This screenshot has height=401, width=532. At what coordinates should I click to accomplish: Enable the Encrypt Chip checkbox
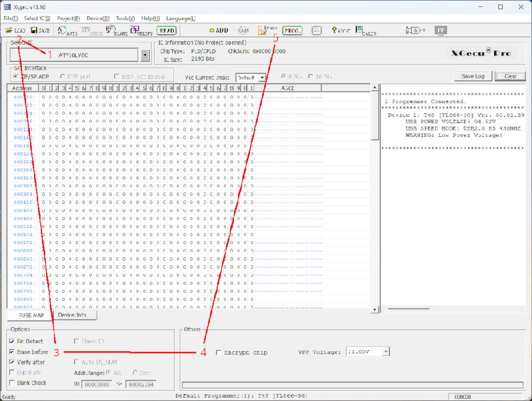point(218,352)
